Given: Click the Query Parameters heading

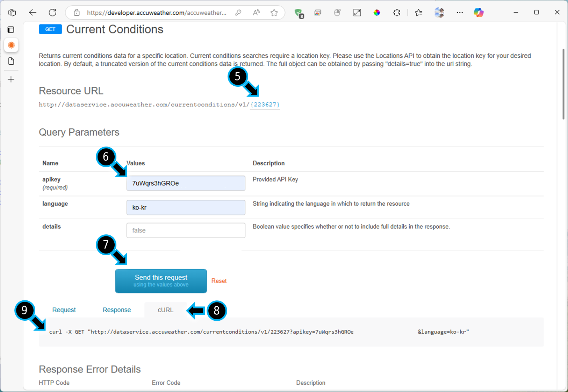Looking at the screenshot, I should (x=79, y=132).
